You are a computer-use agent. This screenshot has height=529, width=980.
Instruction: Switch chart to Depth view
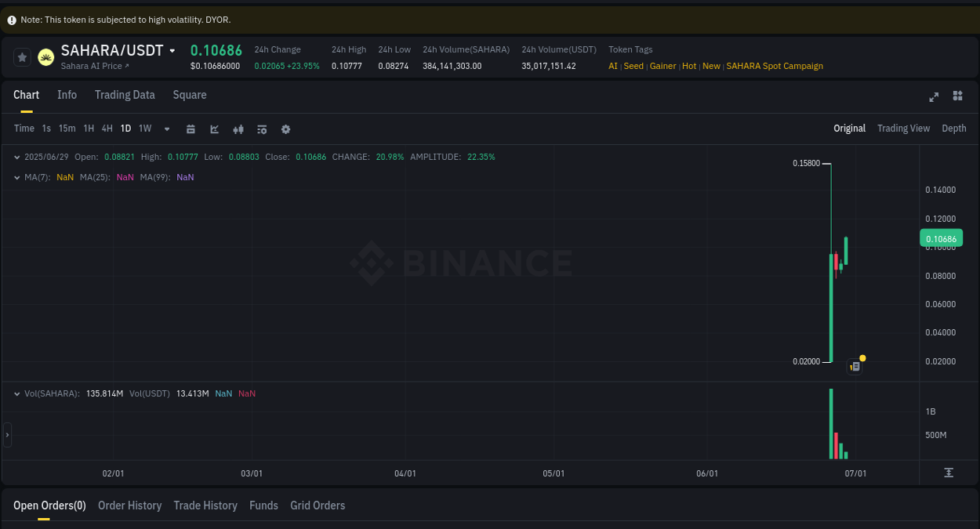[x=953, y=128]
